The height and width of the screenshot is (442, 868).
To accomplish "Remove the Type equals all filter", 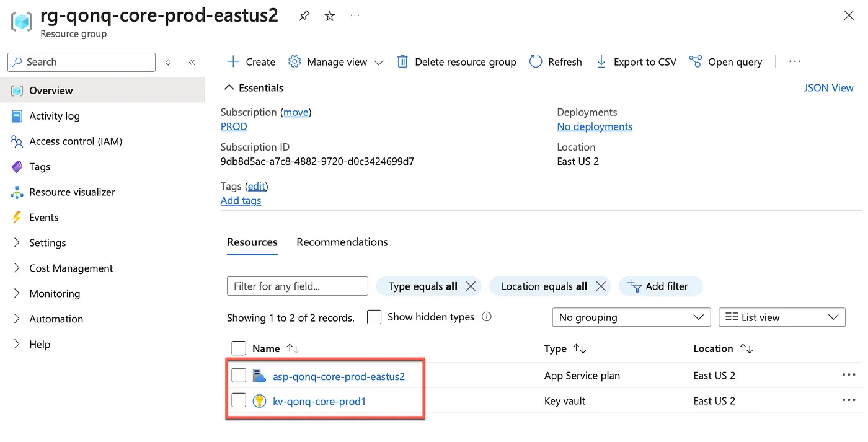I will coord(471,286).
